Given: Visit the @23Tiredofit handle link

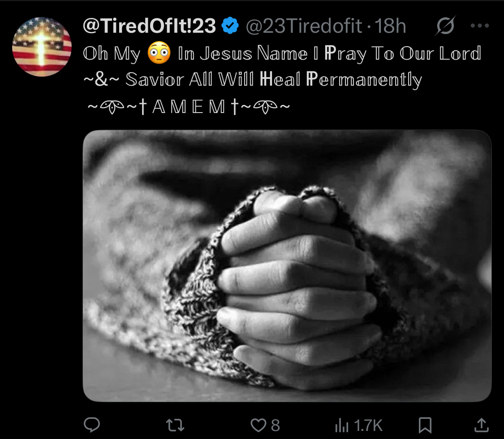Looking at the screenshot, I should 304,26.
